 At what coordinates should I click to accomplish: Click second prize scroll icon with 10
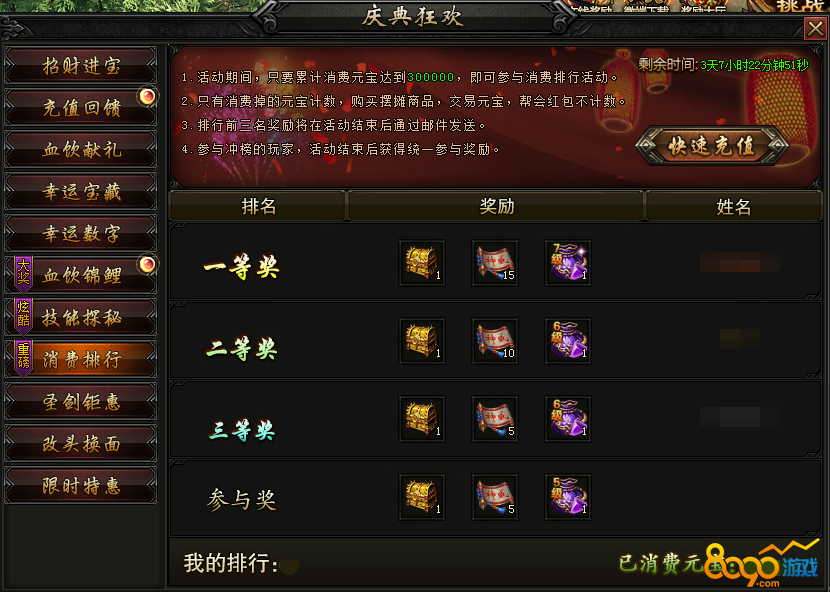point(495,341)
